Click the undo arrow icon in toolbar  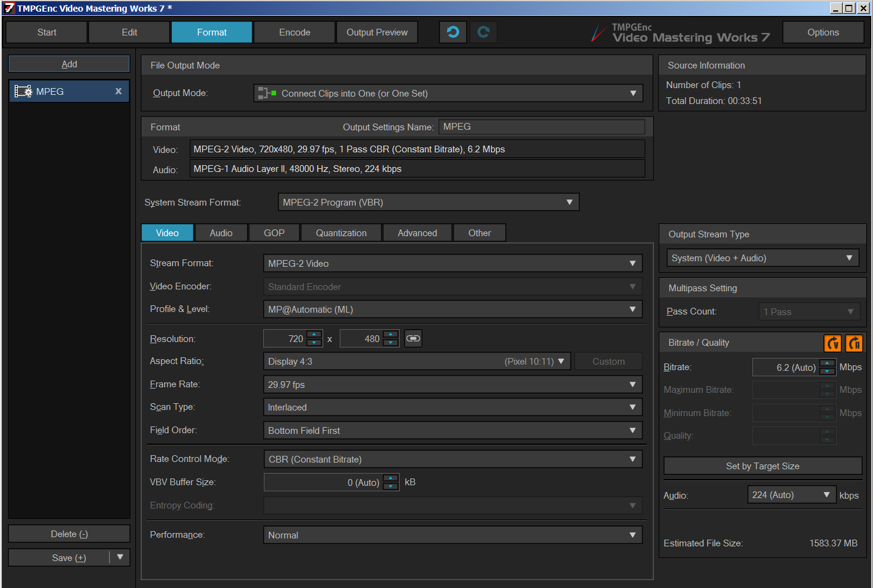pyautogui.click(x=453, y=32)
